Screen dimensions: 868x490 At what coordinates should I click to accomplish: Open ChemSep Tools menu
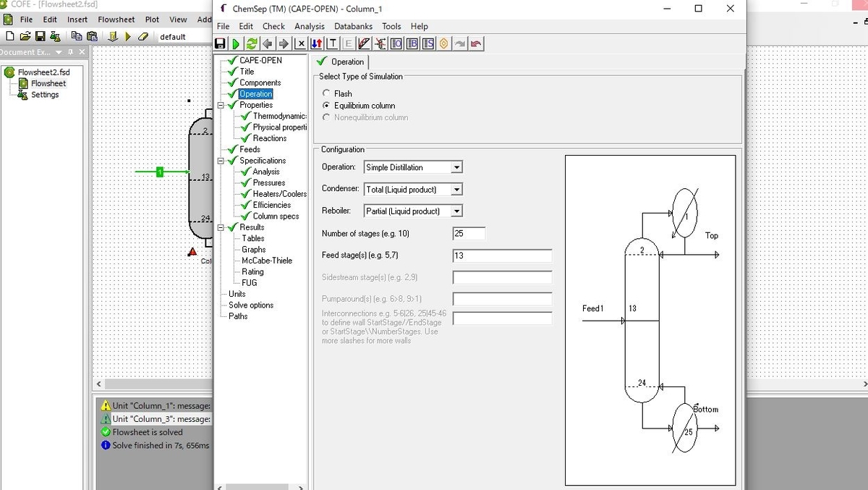click(x=391, y=26)
